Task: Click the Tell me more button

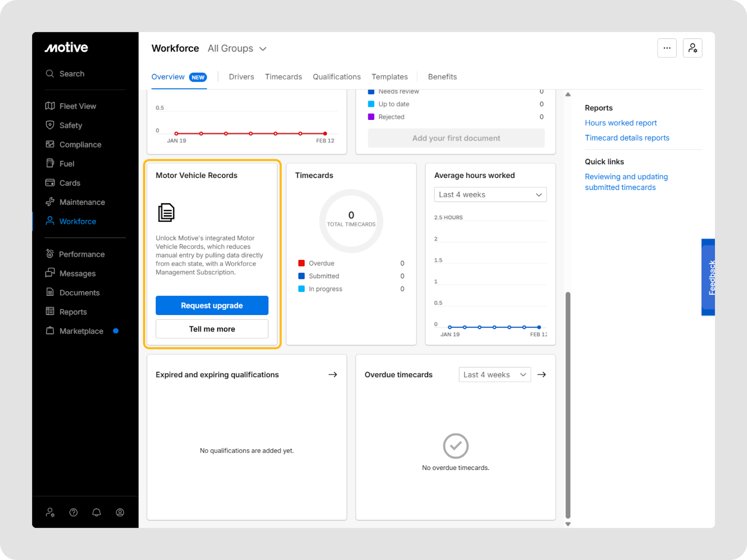Action: (x=212, y=329)
